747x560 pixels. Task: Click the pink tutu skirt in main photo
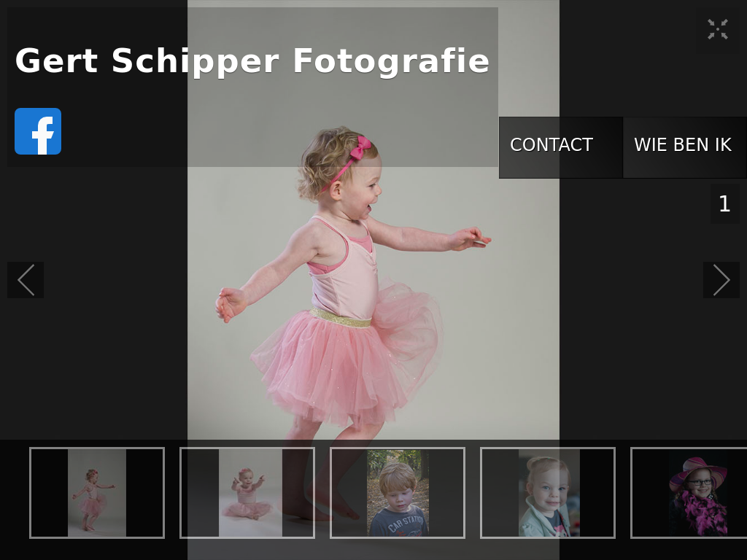tap(343, 365)
